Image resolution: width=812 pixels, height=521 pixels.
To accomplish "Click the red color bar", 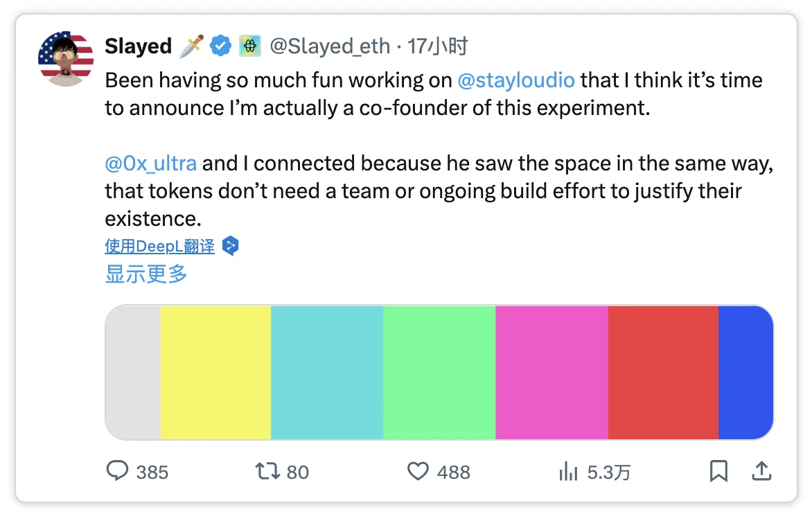I will click(663, 373).
